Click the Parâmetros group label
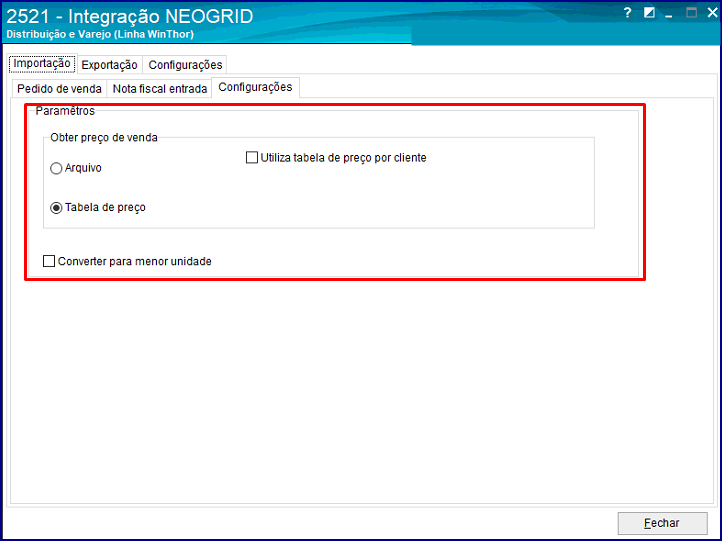722x541 pixels. [x=65, y=111]
